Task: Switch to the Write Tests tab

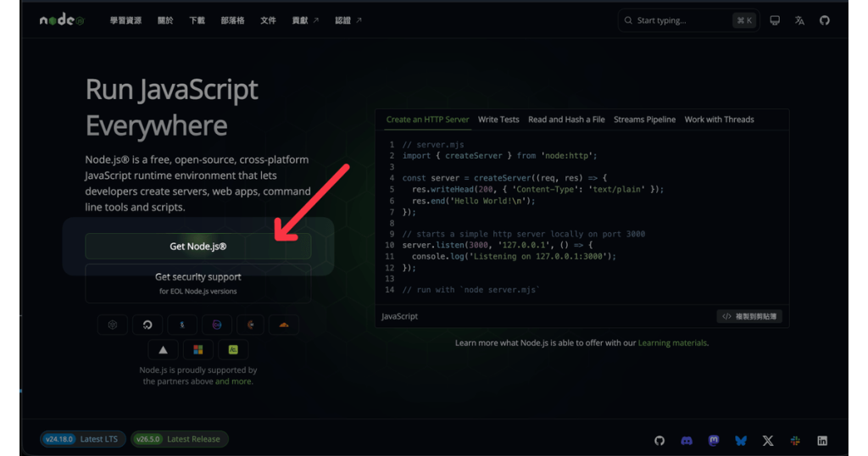Action: 498,120
